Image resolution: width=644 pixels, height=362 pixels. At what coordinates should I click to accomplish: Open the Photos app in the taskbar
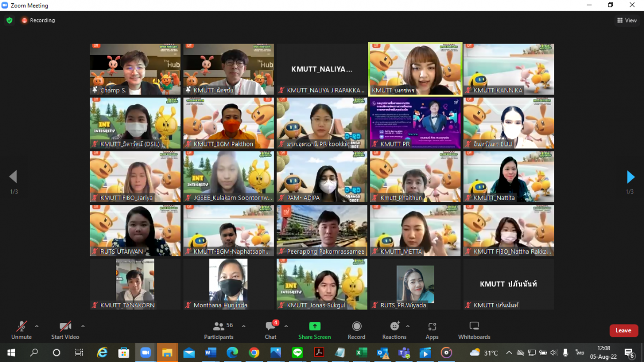[275, 352]
